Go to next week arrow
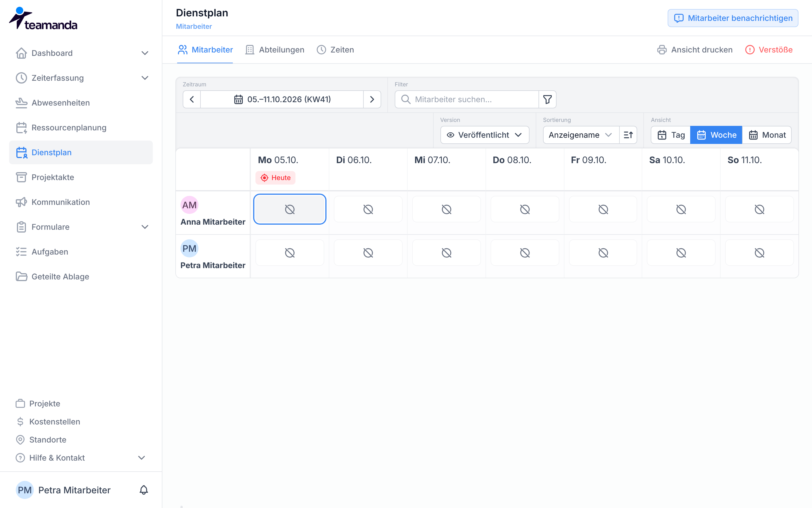 372,99
